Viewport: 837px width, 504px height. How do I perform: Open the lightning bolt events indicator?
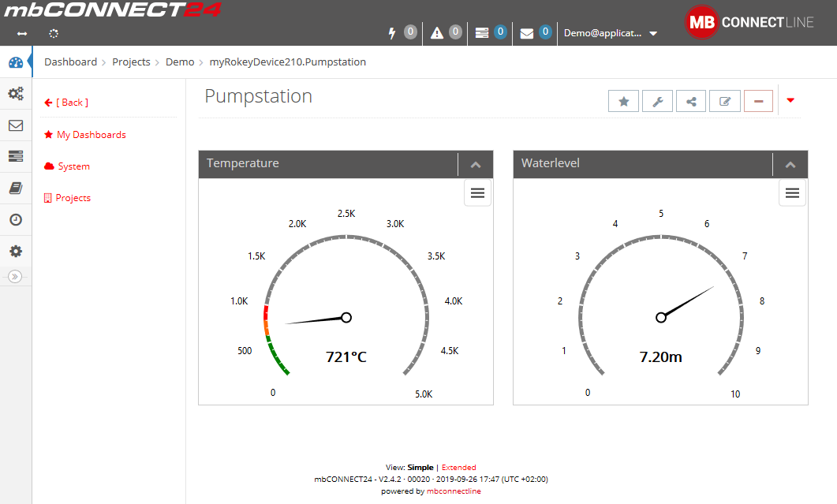click(x=402, y=32)
